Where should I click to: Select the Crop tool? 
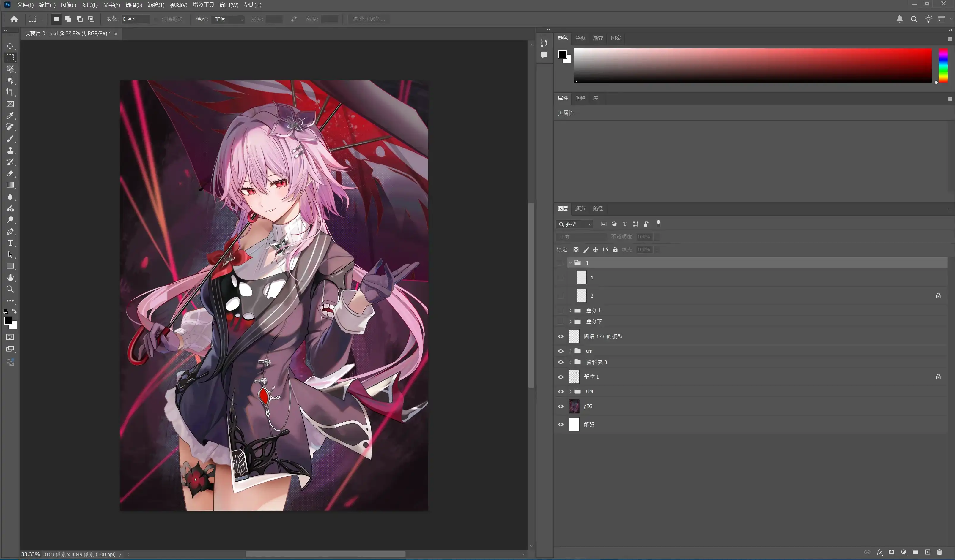point(10,92)
